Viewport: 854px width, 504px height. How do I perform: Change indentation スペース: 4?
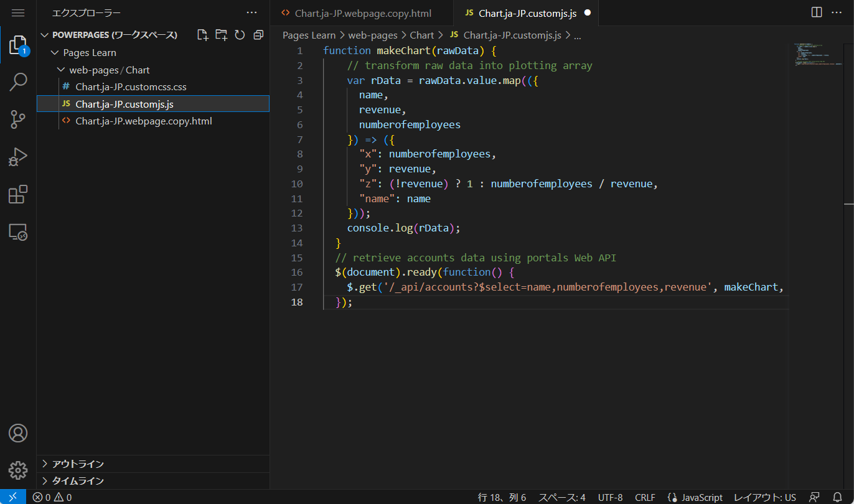(x=561, y=497)
